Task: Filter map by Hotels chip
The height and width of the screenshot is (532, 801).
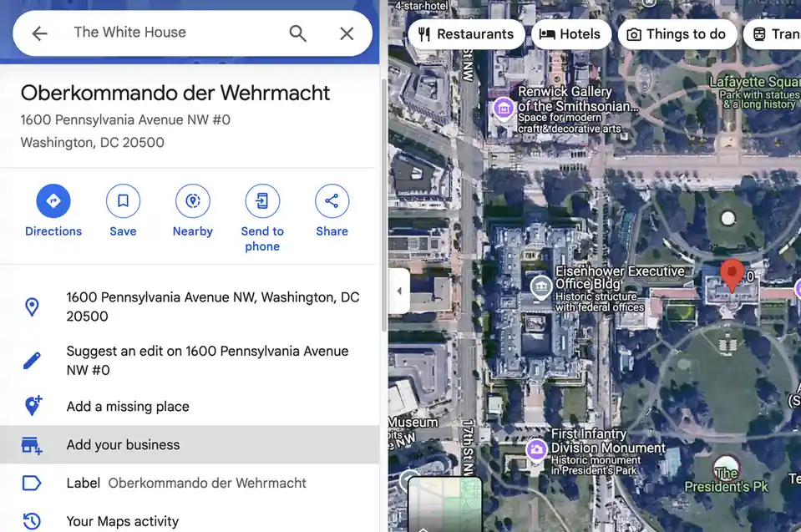Action: coord(571,34)
